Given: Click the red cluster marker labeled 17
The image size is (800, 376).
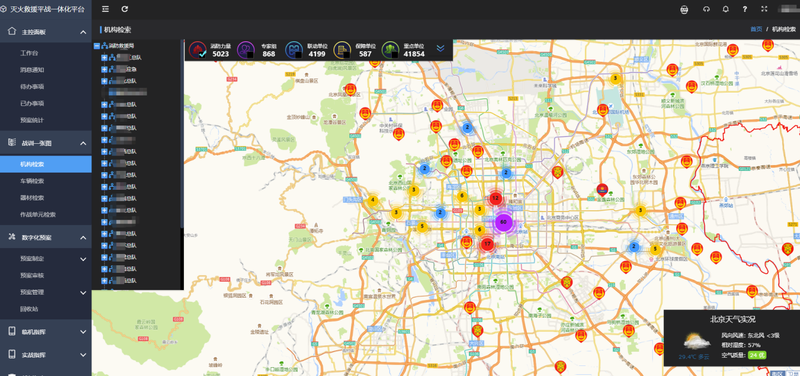Looking at the screenshot, I should coord(487,244).
